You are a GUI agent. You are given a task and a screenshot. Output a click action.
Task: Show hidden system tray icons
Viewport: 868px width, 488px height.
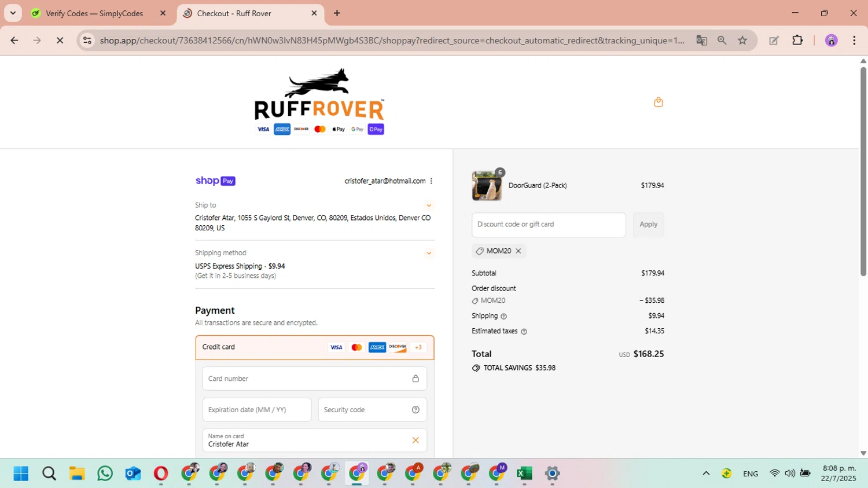click(x=706, y=474)
